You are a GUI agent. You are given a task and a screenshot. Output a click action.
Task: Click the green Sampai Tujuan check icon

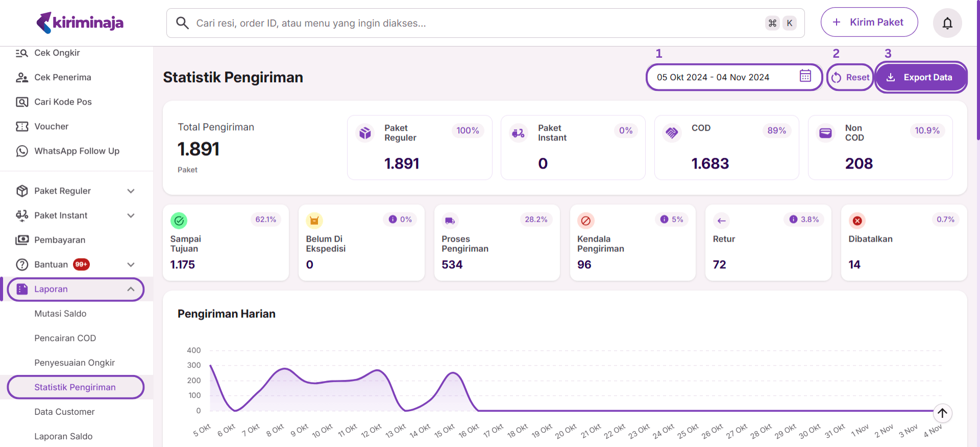[179, 221]
